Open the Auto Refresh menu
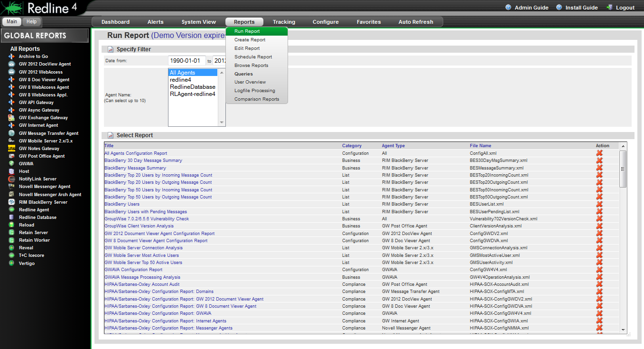 [x=416, y=22]
